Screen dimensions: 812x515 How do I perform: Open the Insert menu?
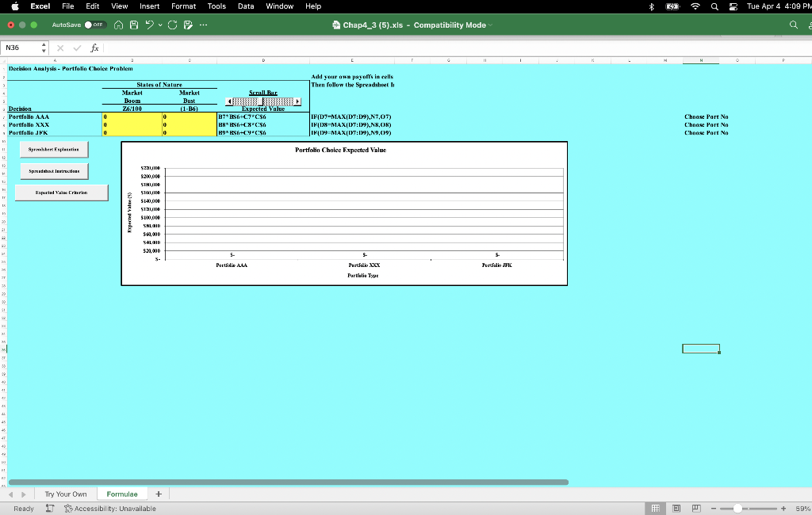[x=149, y=6]
